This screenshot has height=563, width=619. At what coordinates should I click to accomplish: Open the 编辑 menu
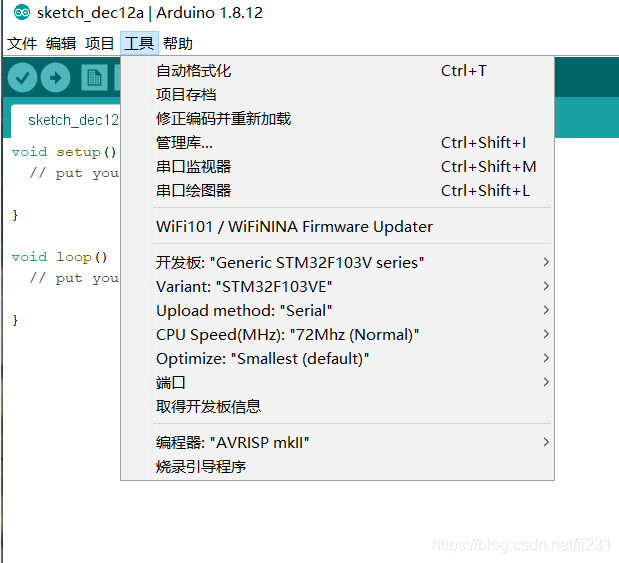pos(61,43)
